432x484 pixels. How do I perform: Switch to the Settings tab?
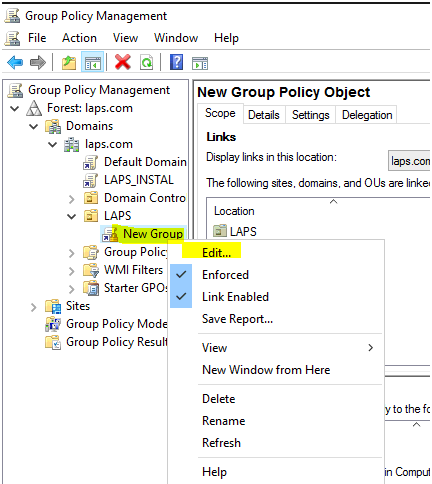point(311,115)
